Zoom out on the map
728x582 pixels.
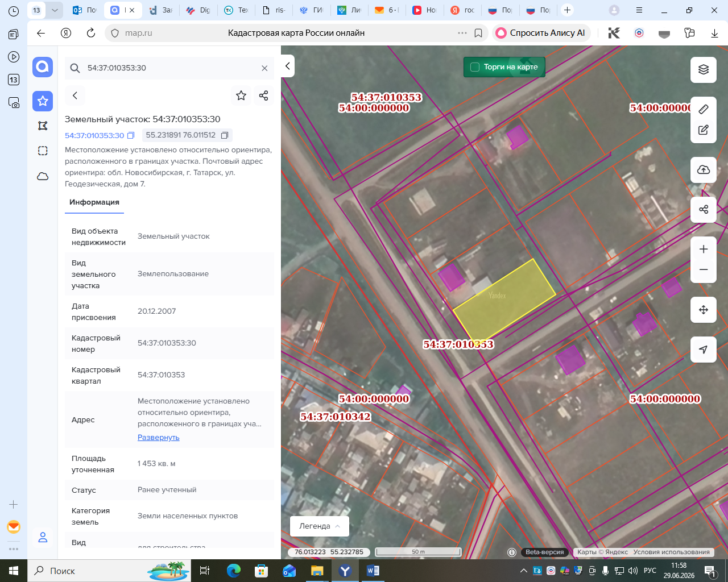tap(704, 270)
